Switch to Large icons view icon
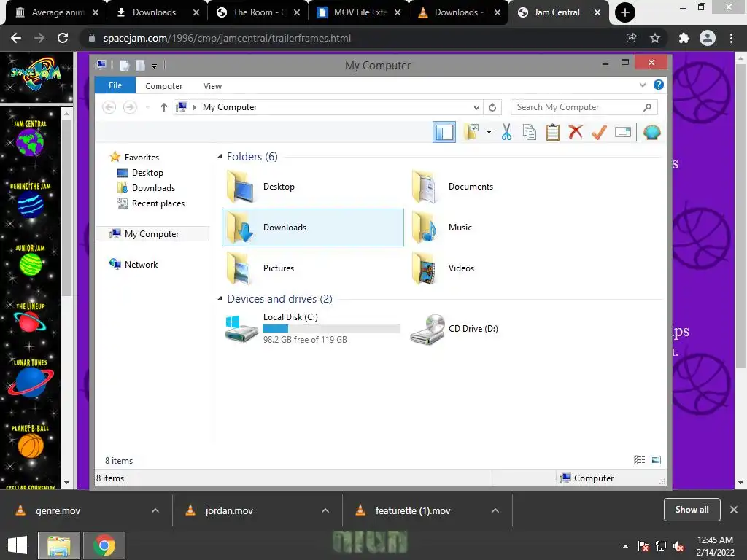Screen dimensions: 747x560 pos(656,459)
